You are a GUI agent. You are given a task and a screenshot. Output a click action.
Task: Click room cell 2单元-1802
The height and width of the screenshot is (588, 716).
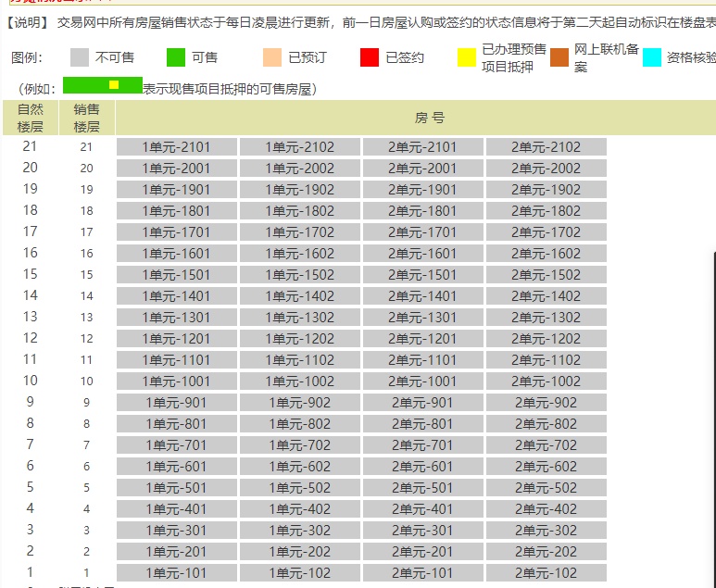pyautogui.click(x=546, y=211)
